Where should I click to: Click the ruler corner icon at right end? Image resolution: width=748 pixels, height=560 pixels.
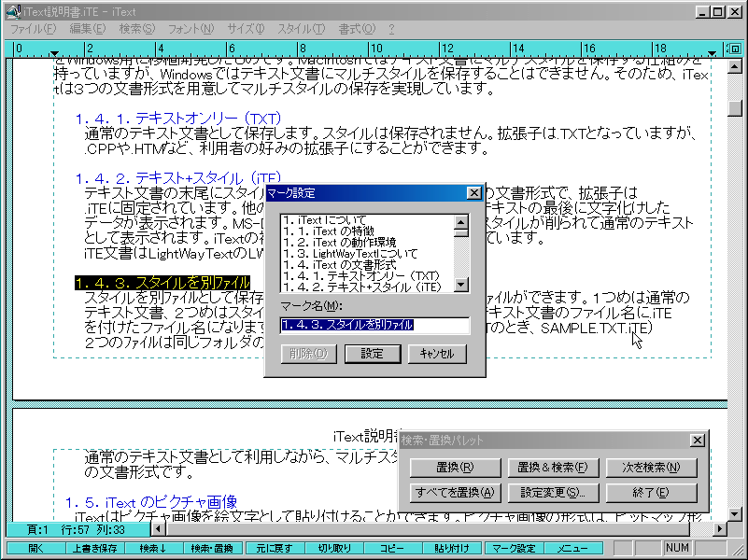(735, 49)
